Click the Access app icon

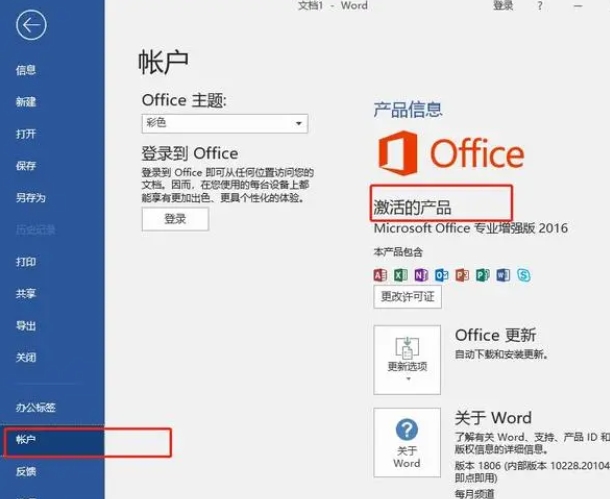pyautogui.click(x=380, y=275)
